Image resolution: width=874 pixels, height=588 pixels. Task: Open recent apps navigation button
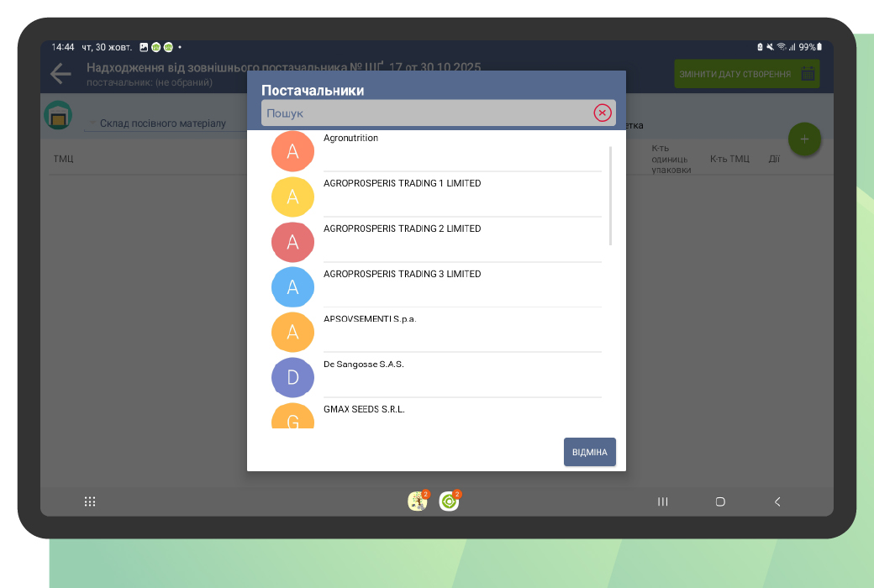(x=662, y=501)
